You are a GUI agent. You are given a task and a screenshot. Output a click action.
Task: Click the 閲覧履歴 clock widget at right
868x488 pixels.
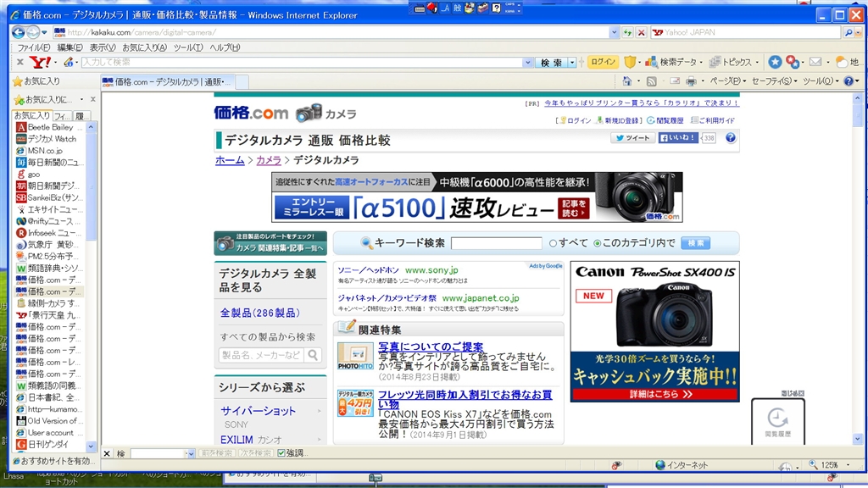[778, 422]
